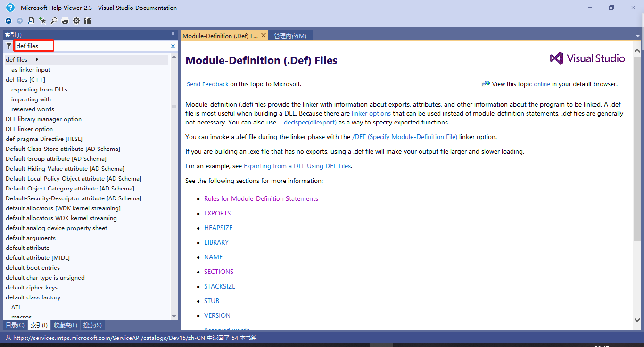
Task: Select 'default analog device property sheet' entry
Action: pos(56,228)
